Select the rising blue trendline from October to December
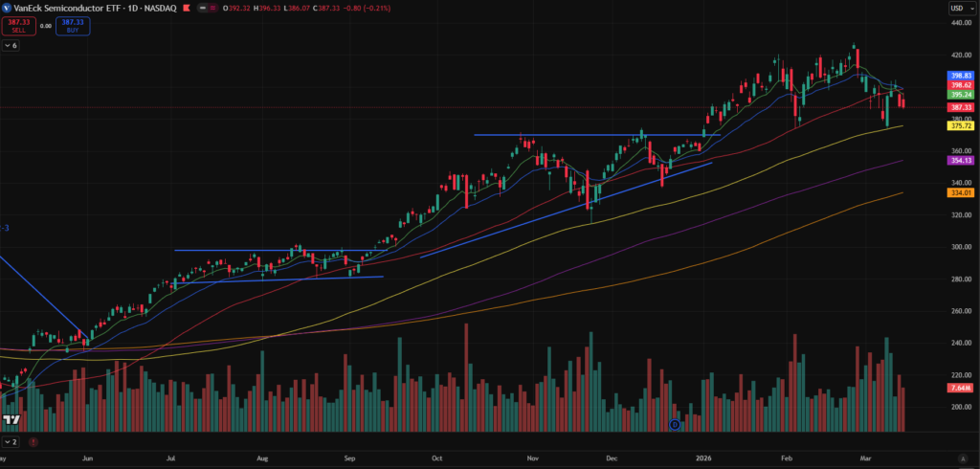Viewport: 980px width, 469px height. 565,209
